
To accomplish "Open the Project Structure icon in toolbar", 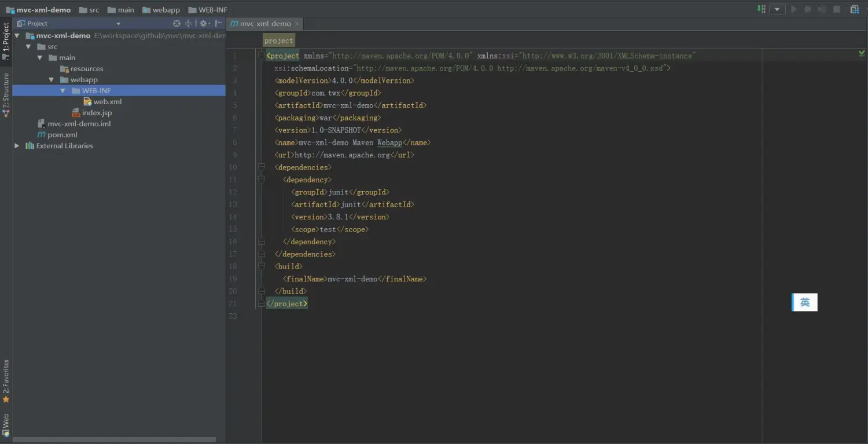I will coord(855,9).
